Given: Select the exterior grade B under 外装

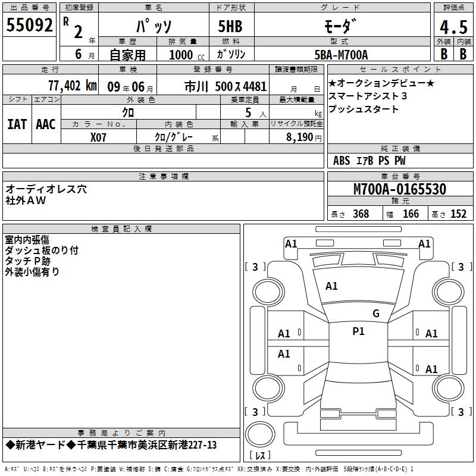Looking at the screenshot, I should click(444, 54).
